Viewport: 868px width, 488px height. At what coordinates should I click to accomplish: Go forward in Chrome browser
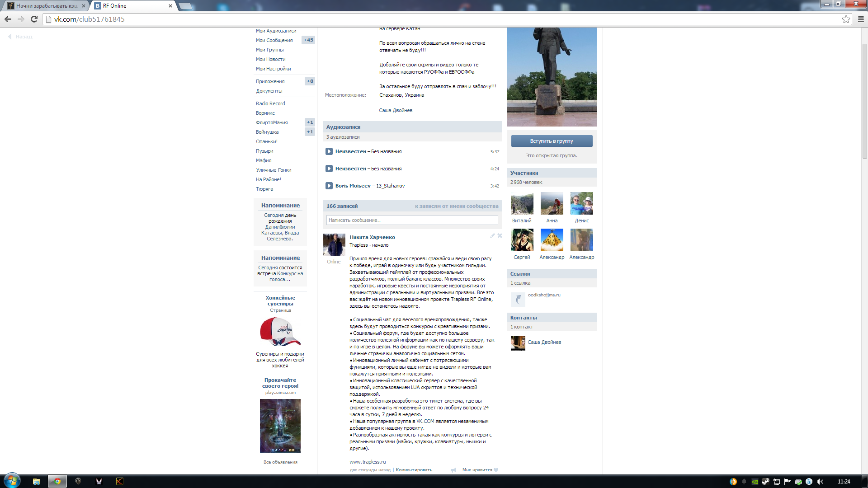pyautogui.click(x=21, y=19)
